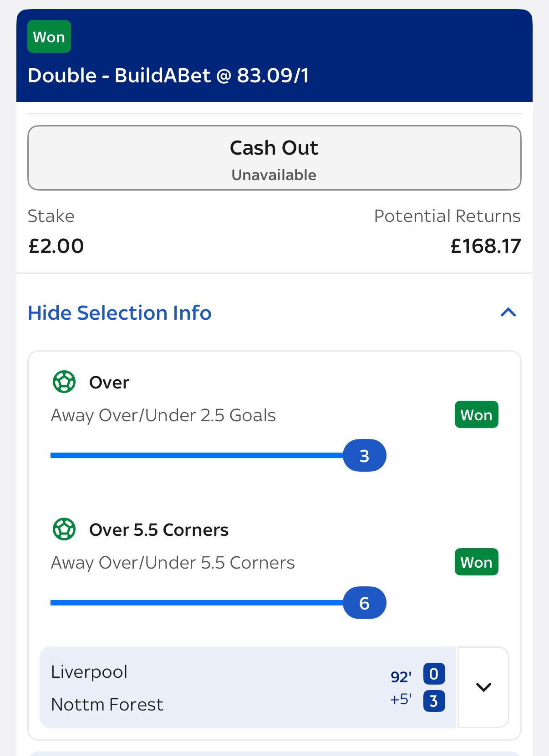Collapse selection info using the up chevron

pos(508,312)
